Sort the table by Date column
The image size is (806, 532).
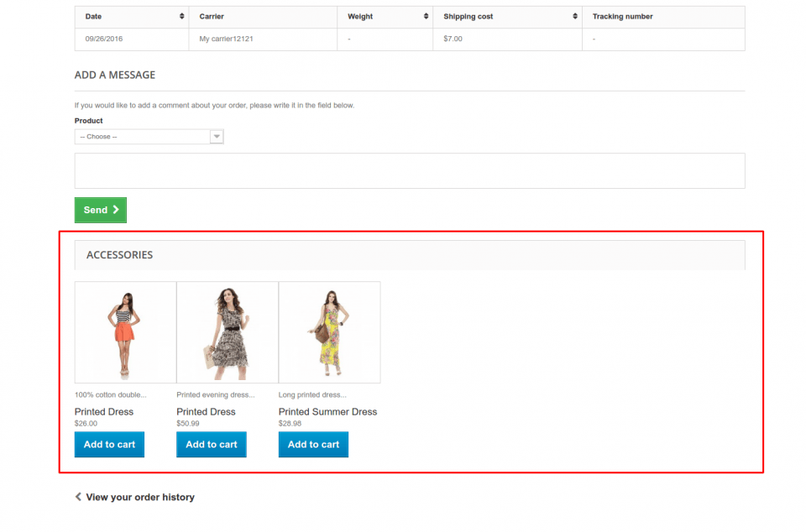pos(182,17)
